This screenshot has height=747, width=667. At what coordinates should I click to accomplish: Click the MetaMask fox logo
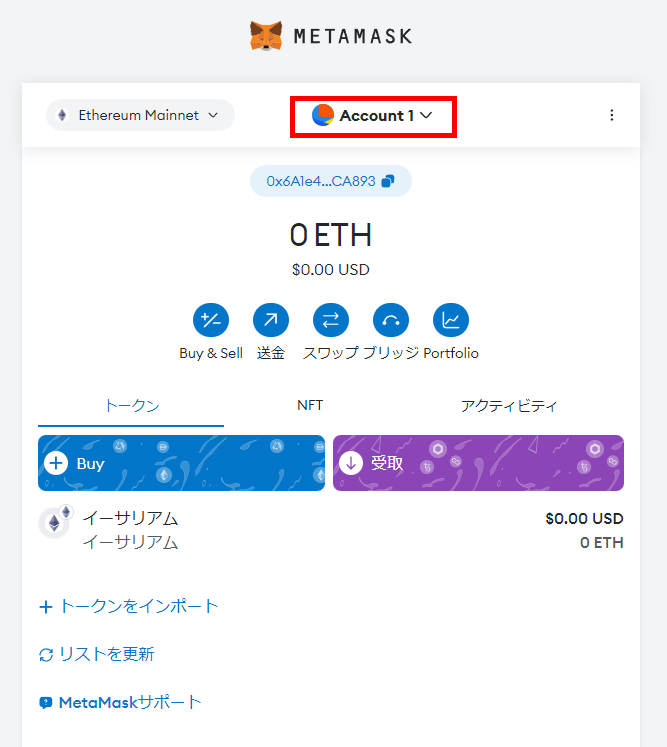(x=266, y=36)
